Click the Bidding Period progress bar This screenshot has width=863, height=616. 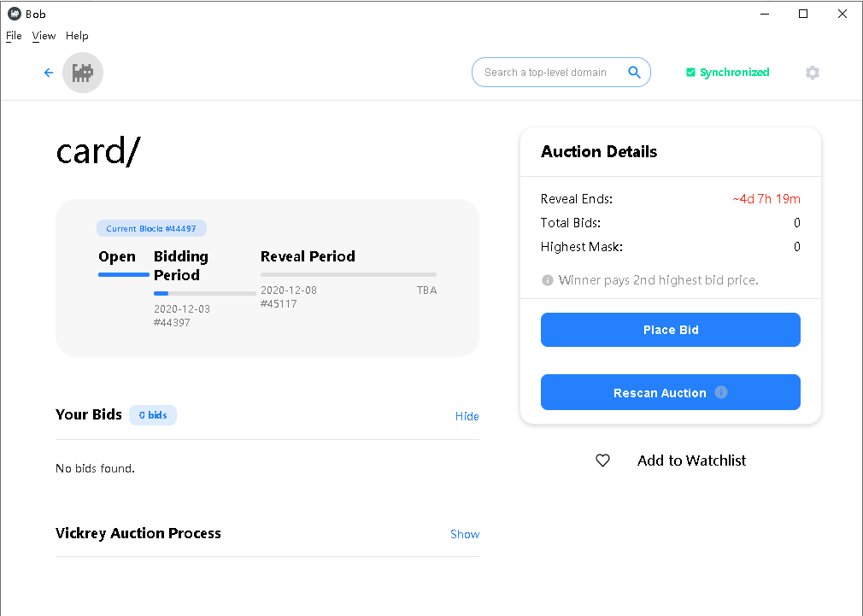(204, 293)
